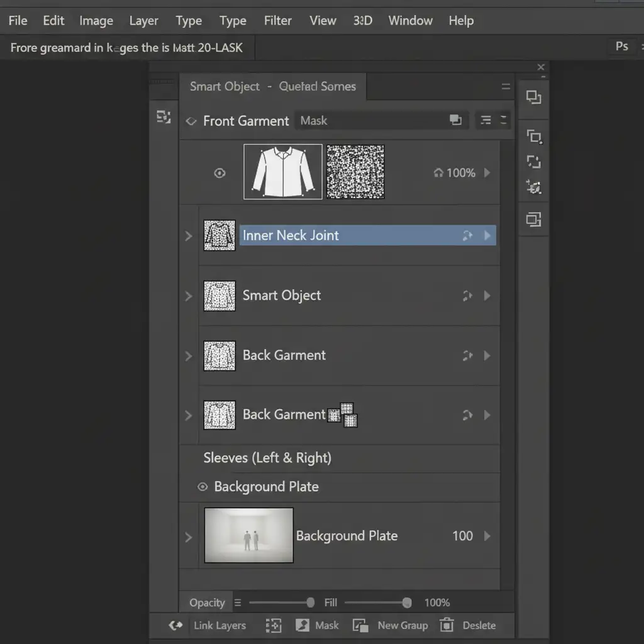The image size is (644, 644).
Task: Click the Mask field next to Front Garment
Action: (371, 121)
